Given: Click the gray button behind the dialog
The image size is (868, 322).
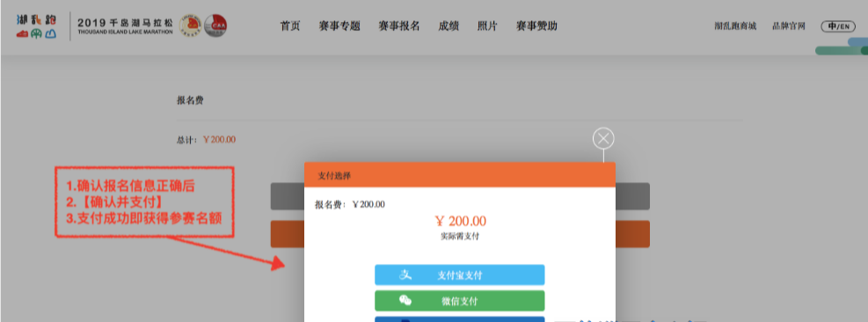Looking at the screenshot, I should pos(632,197).
